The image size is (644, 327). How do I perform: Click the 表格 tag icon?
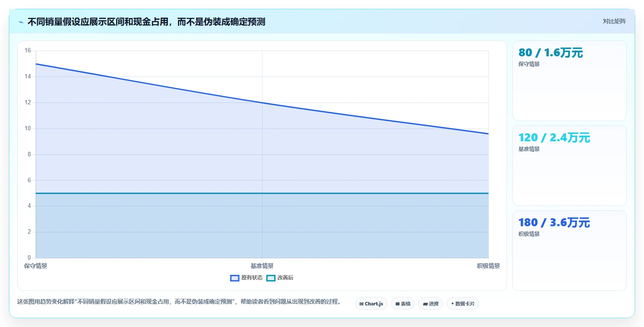point(397,304)
